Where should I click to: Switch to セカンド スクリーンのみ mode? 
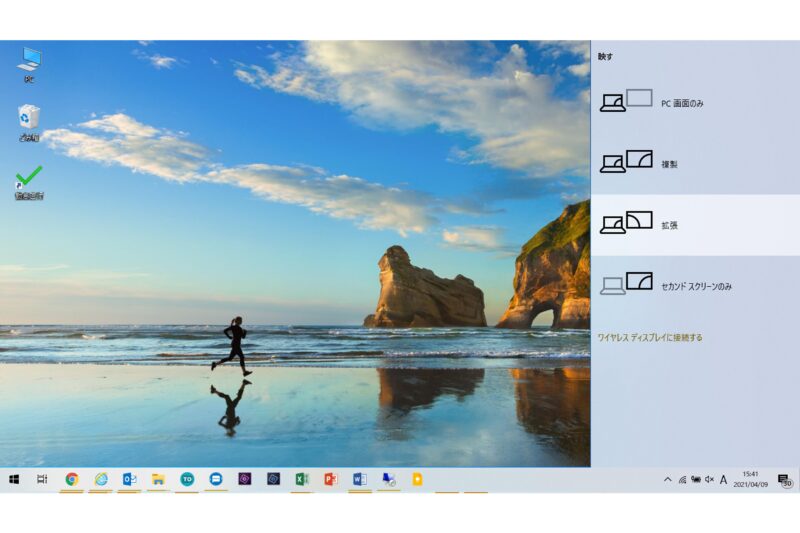coord(696,286)
